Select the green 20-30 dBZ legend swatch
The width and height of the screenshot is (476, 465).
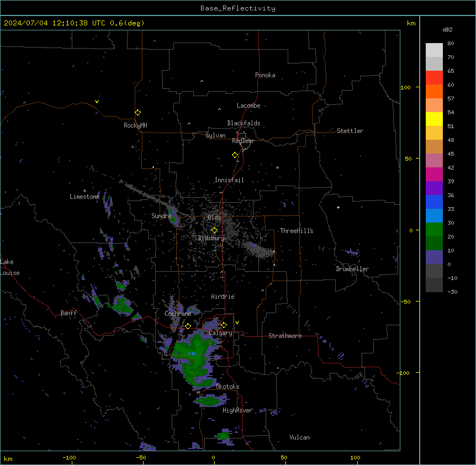coord(434,230)
